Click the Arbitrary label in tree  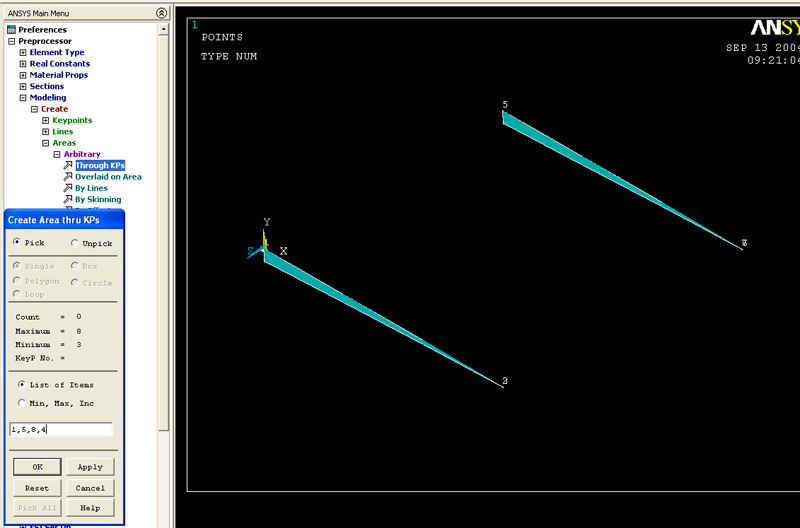tap(82, 154)
